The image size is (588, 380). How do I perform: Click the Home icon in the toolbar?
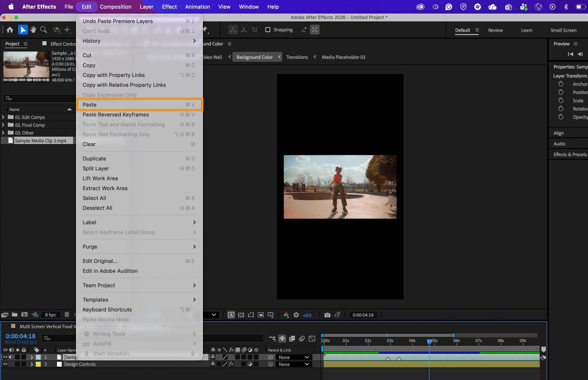tap(10, 30)
